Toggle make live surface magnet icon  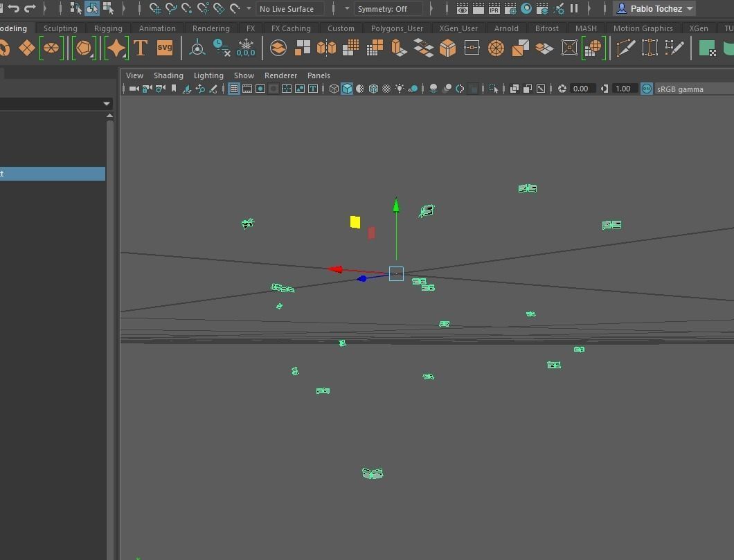(x=235, y=8)
